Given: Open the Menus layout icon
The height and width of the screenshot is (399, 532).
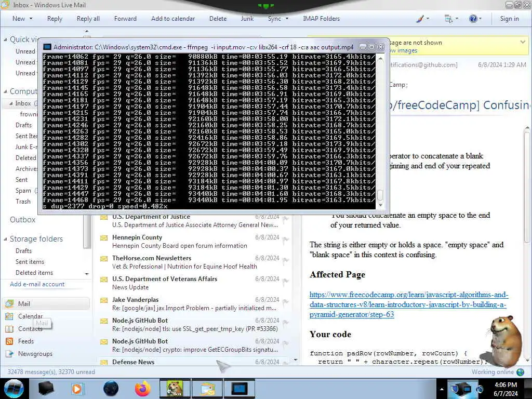Looking at the screenshot, I should [448, 19].
